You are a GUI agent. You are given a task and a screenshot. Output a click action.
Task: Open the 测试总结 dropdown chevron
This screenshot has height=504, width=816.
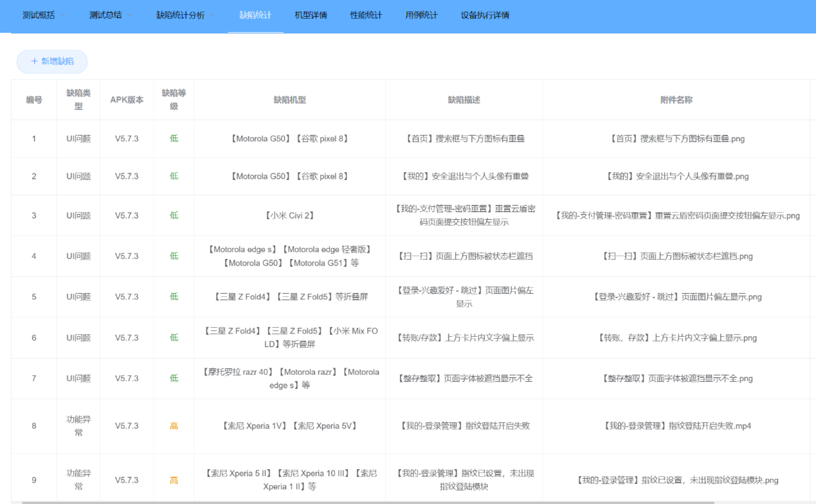tap(130, 15)
